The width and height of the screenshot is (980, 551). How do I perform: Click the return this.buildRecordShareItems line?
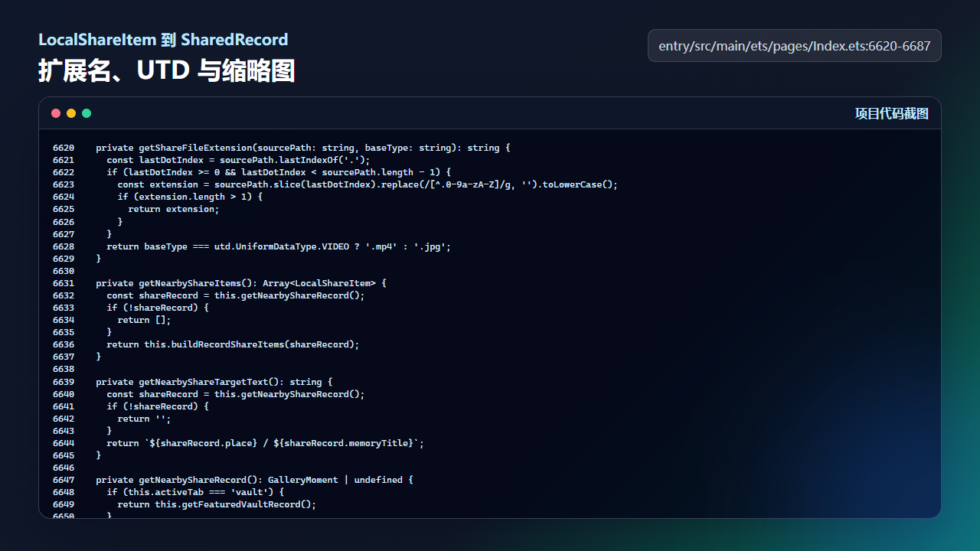[x=233, y=344]
